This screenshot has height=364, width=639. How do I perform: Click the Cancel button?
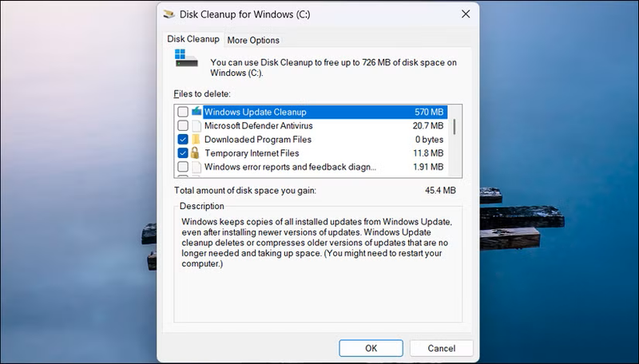click(442, 348)
